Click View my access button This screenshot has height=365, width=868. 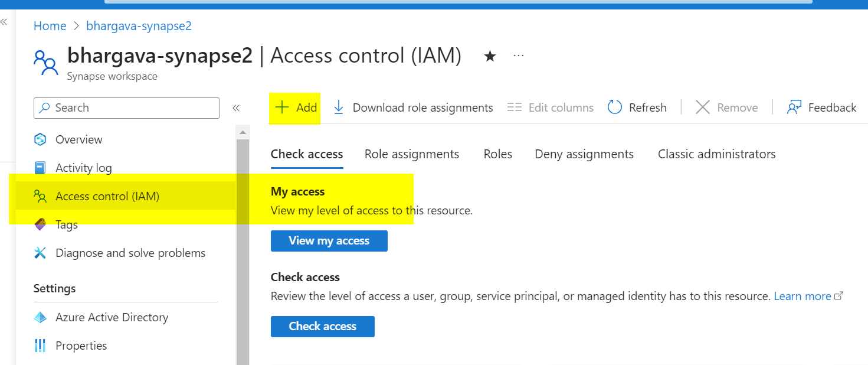pos(329,241)
